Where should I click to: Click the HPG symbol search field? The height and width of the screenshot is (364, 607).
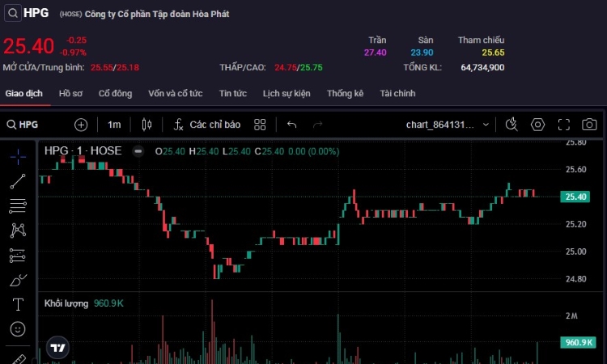point(32,125)
